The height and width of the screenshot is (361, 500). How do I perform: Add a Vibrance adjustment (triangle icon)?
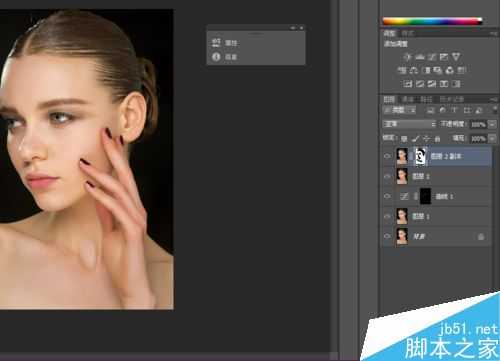[x=456, y=57]
